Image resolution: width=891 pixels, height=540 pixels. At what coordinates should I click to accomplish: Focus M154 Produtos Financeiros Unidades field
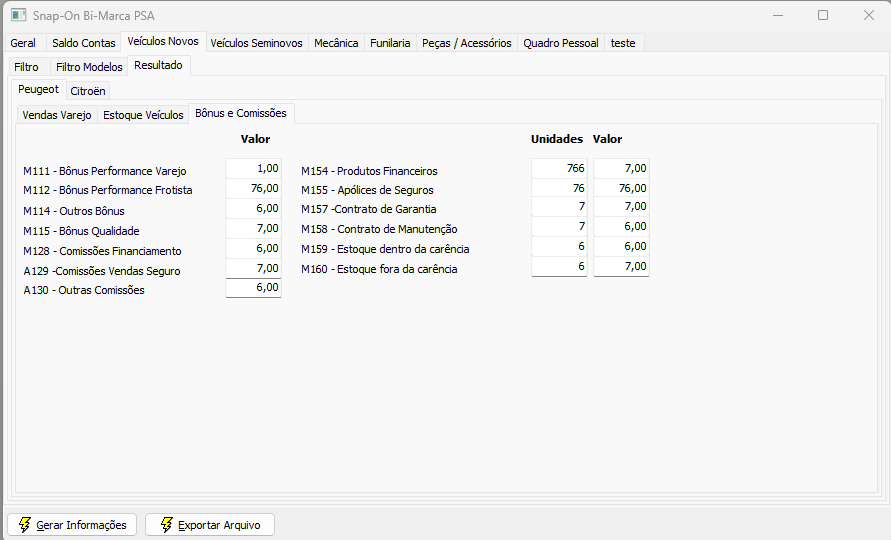pos(559,169)
